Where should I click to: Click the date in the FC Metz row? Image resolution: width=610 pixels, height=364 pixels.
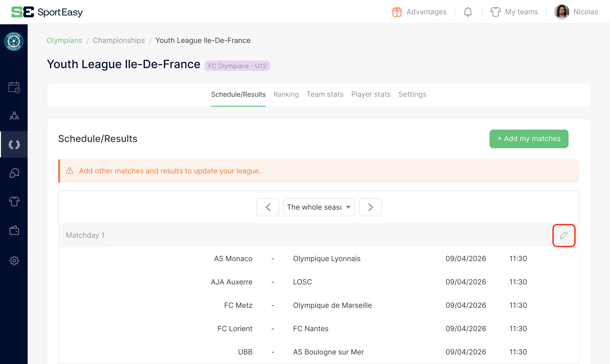pyautogui.click(x=466, y=305)
